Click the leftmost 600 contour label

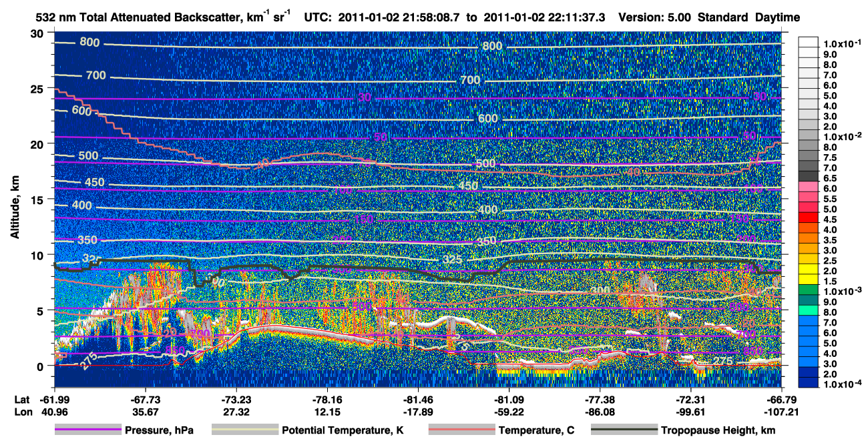tap(81, 111)
